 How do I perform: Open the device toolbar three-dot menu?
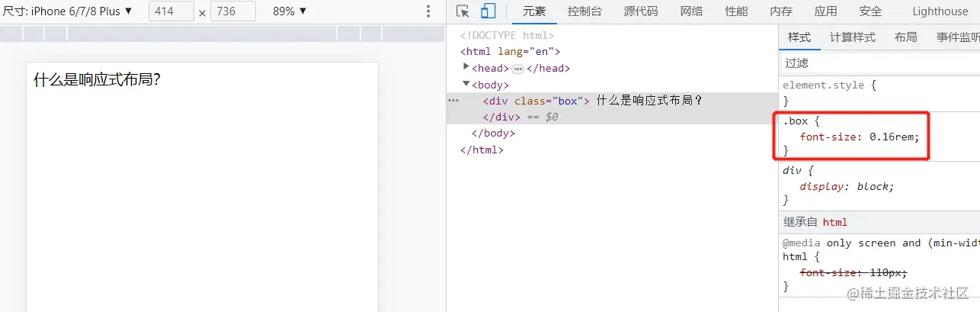click(x=428, y=11)
